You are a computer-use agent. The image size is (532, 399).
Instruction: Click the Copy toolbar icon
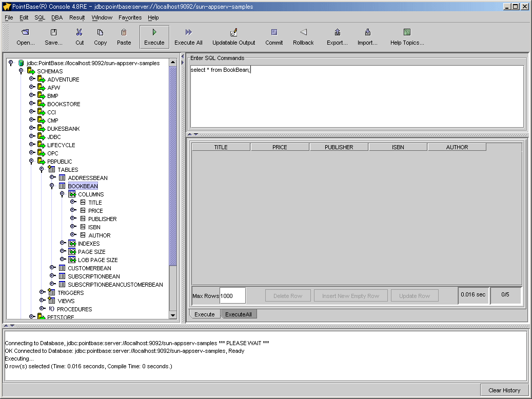click(x=100, y=32)
